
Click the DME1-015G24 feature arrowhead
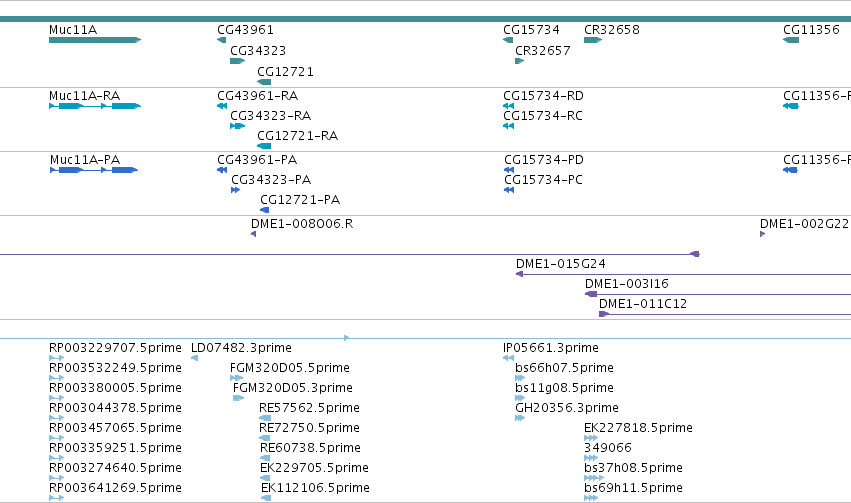tap(519, 274)
